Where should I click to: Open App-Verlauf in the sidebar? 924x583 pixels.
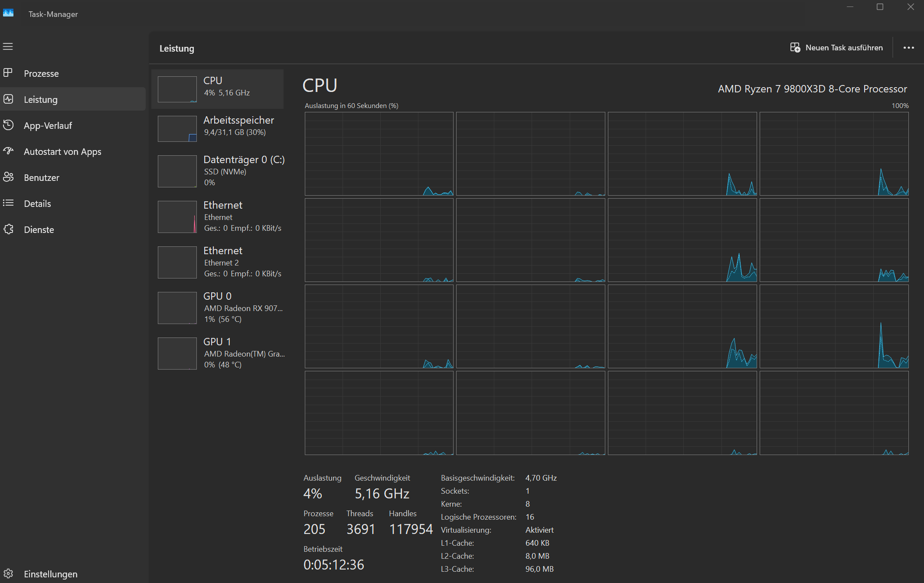[x=73, y=125]
